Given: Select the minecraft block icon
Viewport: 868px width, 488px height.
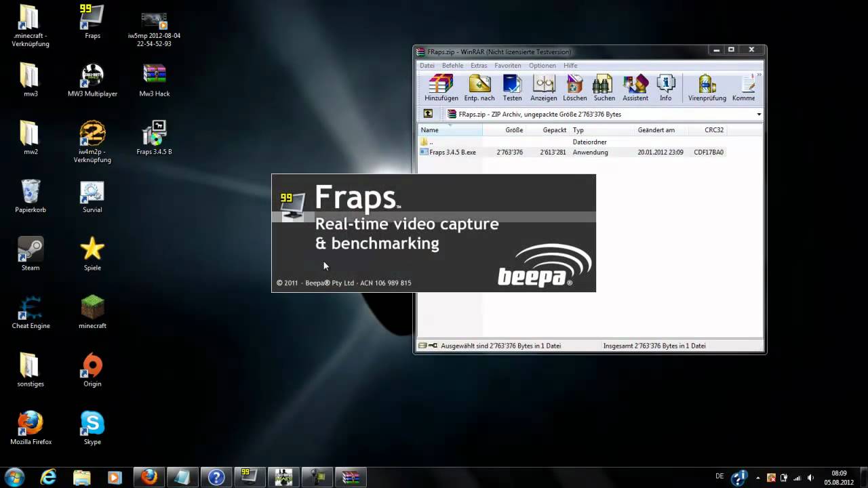Looking at the screenshot, I should point(92,312).
